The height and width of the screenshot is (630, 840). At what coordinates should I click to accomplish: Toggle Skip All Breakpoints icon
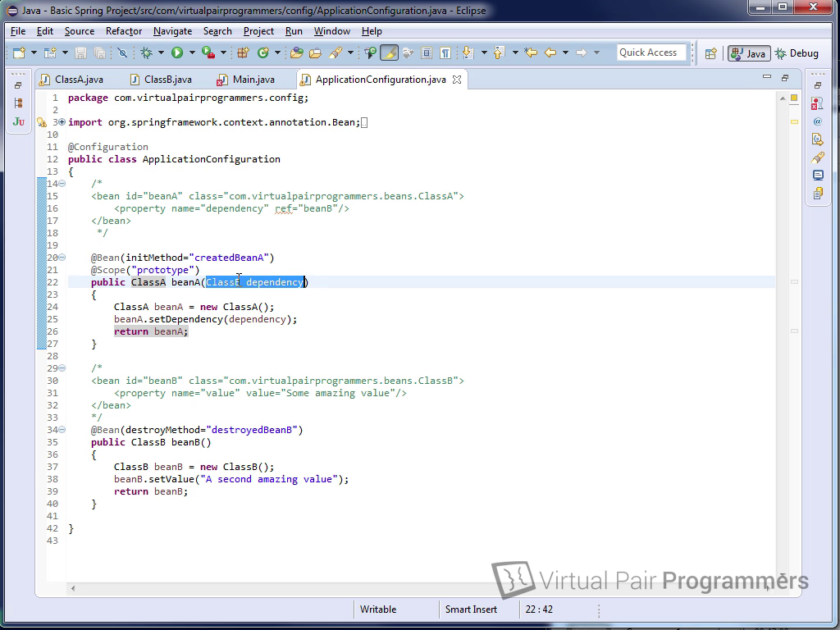coord(123,52)
